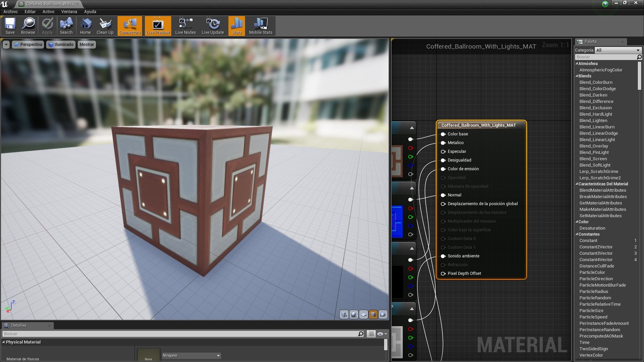Toggle the Live Nodes option
Screen dimensions: 644x362
(185, 26)
